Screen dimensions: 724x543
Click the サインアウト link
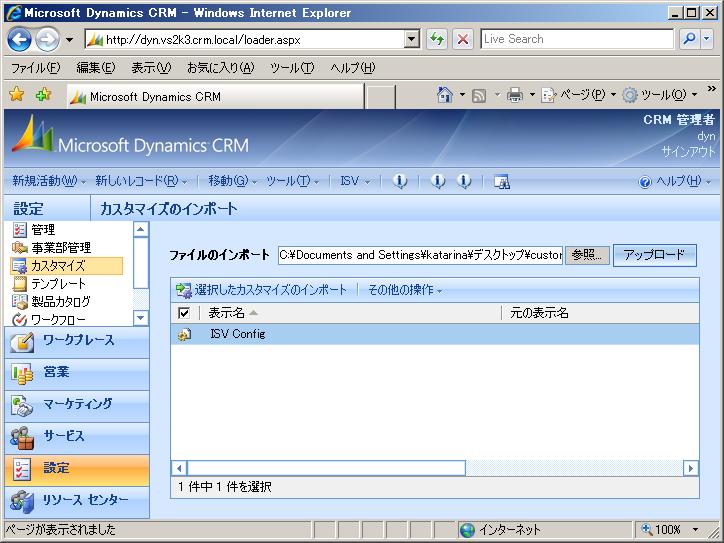(x=688, y=151)
